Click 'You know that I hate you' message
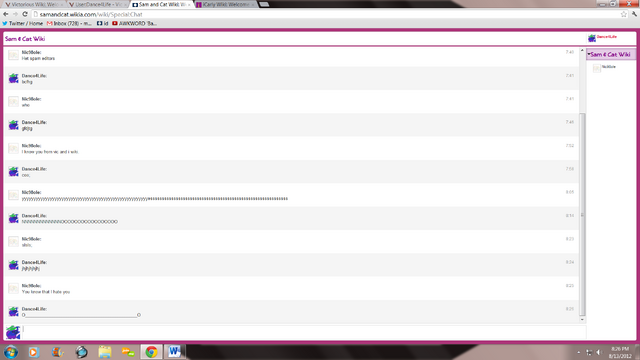The width and height of the screenshot is (640, 360). point(46,292)
